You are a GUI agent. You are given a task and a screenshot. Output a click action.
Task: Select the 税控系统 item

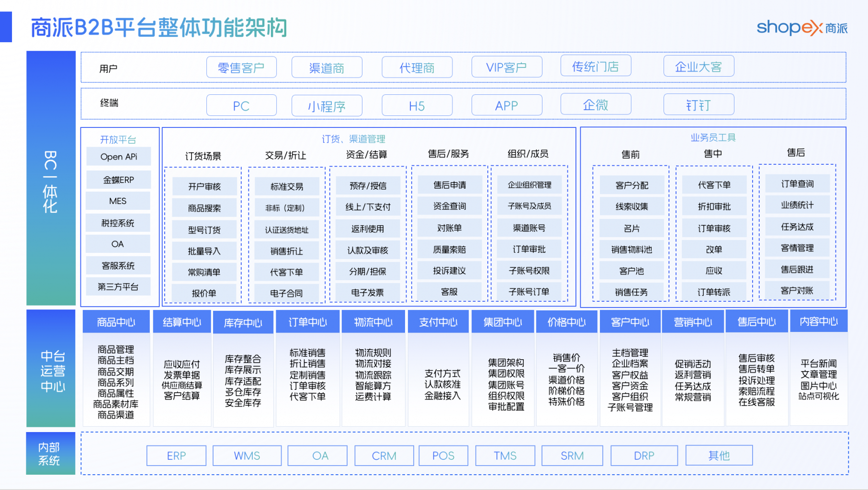click(118, 223)
